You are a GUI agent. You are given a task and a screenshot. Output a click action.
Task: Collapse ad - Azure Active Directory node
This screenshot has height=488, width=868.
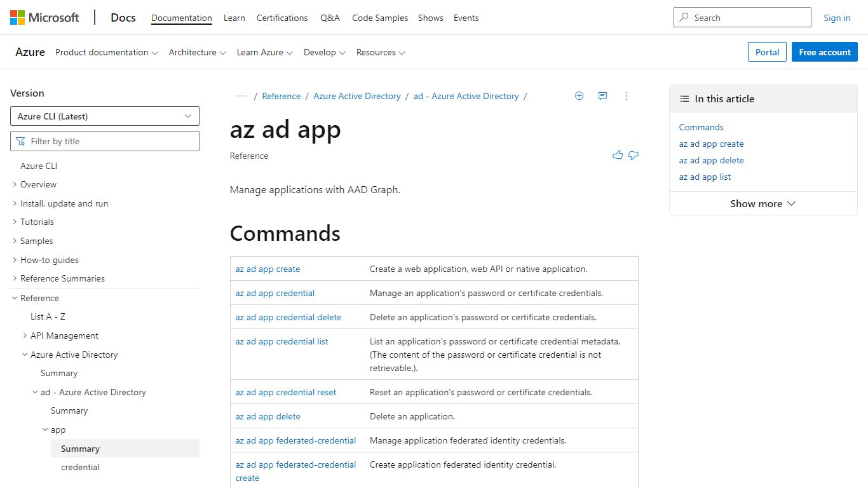pos(35,392)
